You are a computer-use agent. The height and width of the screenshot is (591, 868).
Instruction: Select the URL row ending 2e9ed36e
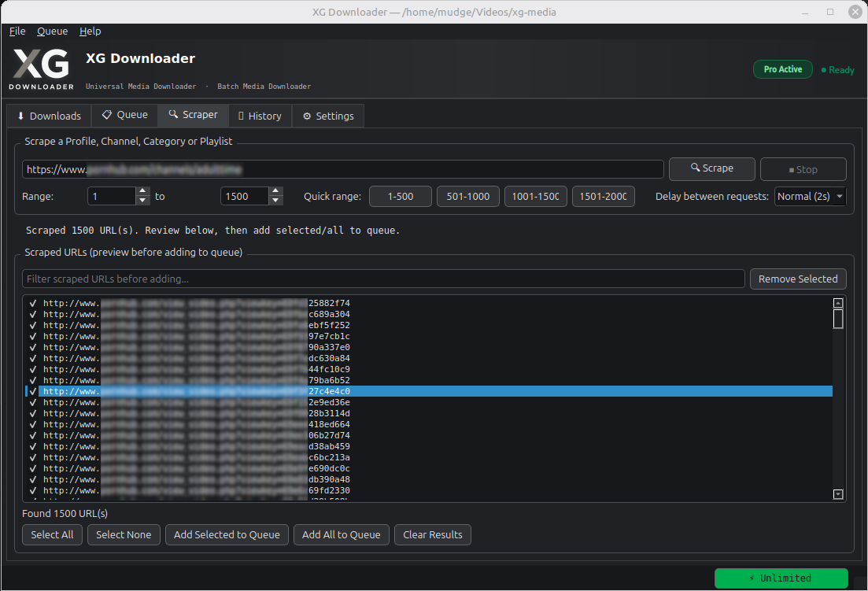tap(429, 402)
